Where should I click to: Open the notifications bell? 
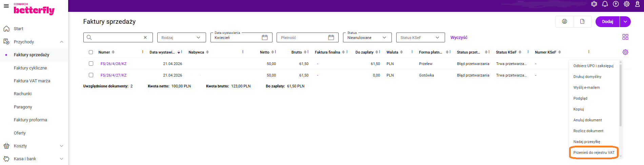pyautogui.click(x=605, y=4)
